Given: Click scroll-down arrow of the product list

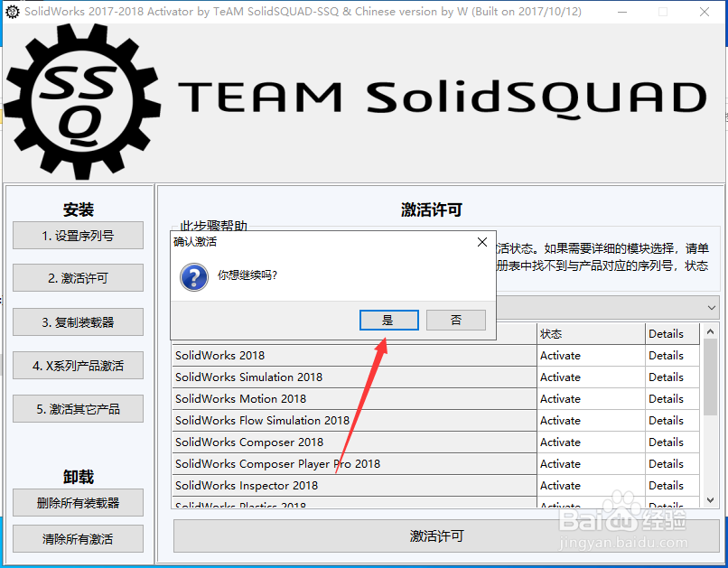Looking at the screenshot, I should click(x=710, y=500).
